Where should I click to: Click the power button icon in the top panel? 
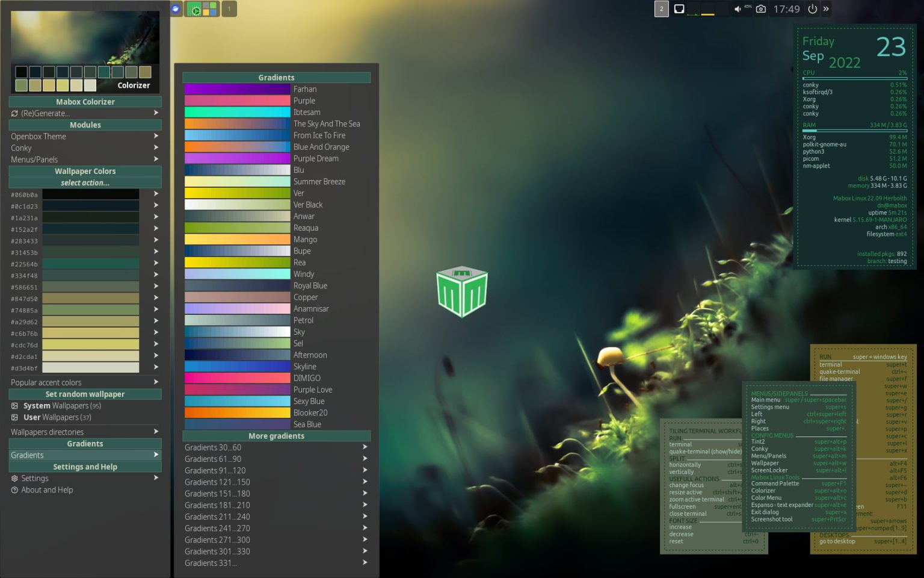coord(812,8)
